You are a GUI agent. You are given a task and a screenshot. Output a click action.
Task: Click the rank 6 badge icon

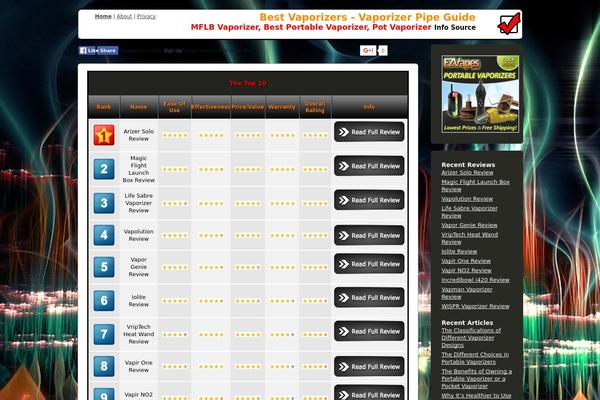104,300
